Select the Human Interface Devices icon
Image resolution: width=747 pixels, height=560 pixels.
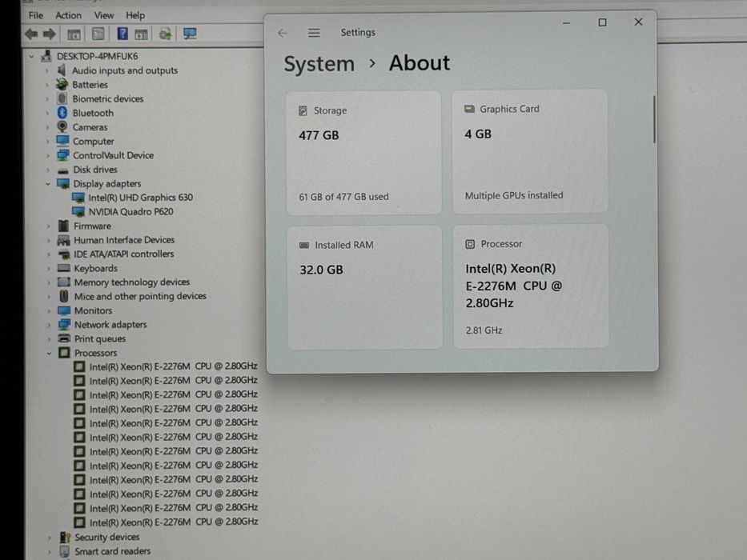63,239
